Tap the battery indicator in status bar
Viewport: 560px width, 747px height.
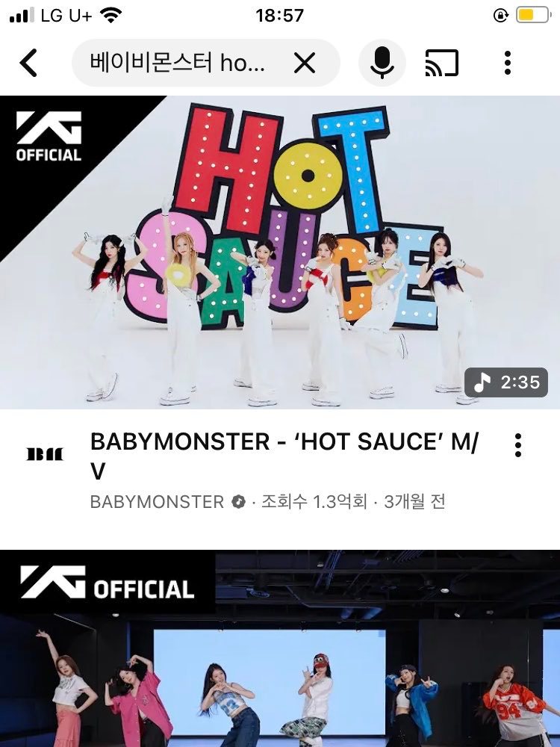(x=533, y=15)
